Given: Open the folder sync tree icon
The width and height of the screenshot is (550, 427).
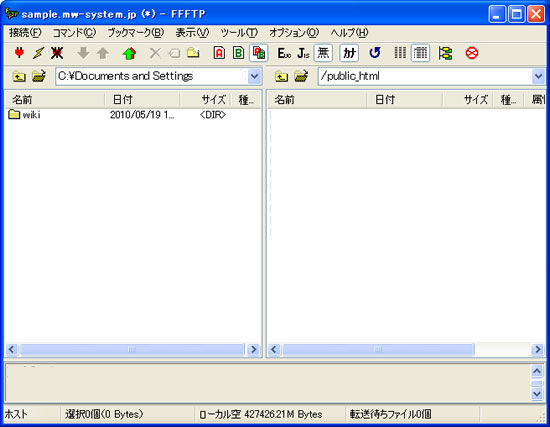Looking at the screenshot, I should [x=445, y=53].
